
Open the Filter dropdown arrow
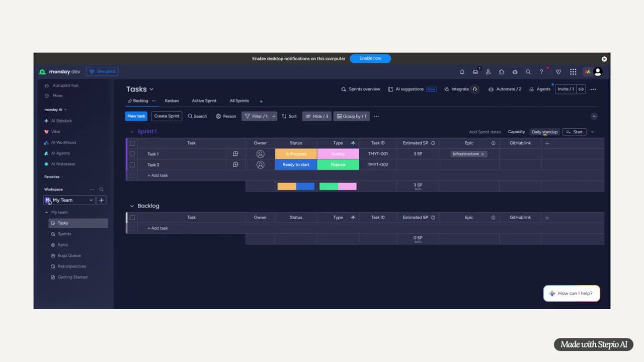(274, 116)
